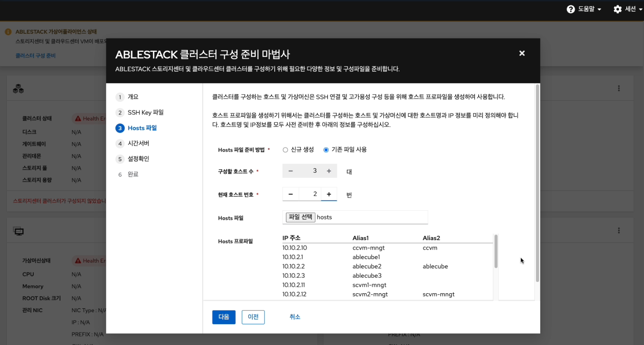The height and width of the screenshot is (345, 644).
Task: Increase 현재 호스트 번호 with plus
Action: (x=329, y=194)
